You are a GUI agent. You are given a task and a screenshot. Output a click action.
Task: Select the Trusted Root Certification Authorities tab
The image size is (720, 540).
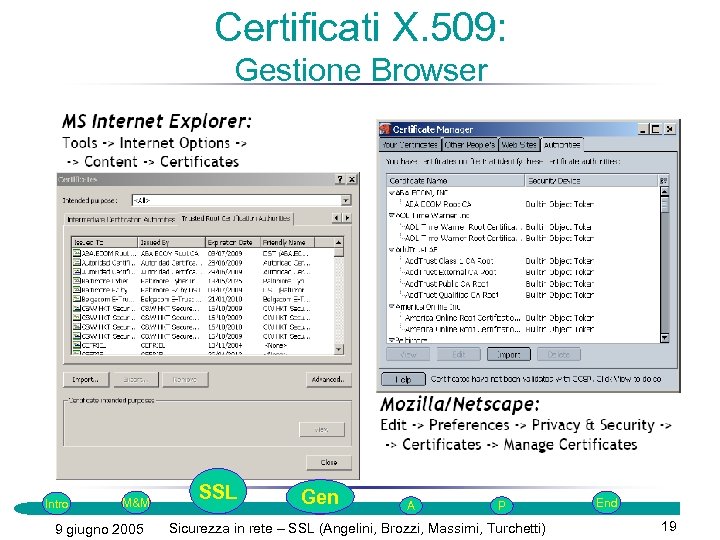(236, 219)
